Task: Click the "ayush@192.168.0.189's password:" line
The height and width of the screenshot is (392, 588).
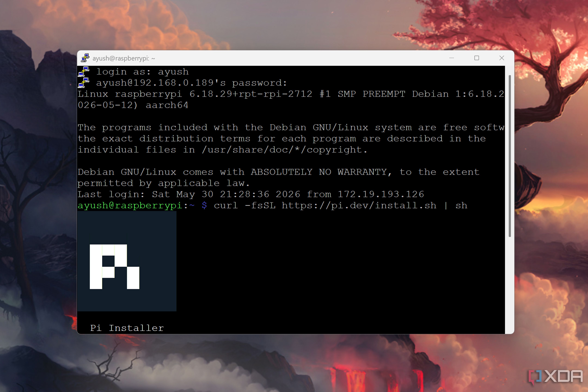Action: coord(192,83)
